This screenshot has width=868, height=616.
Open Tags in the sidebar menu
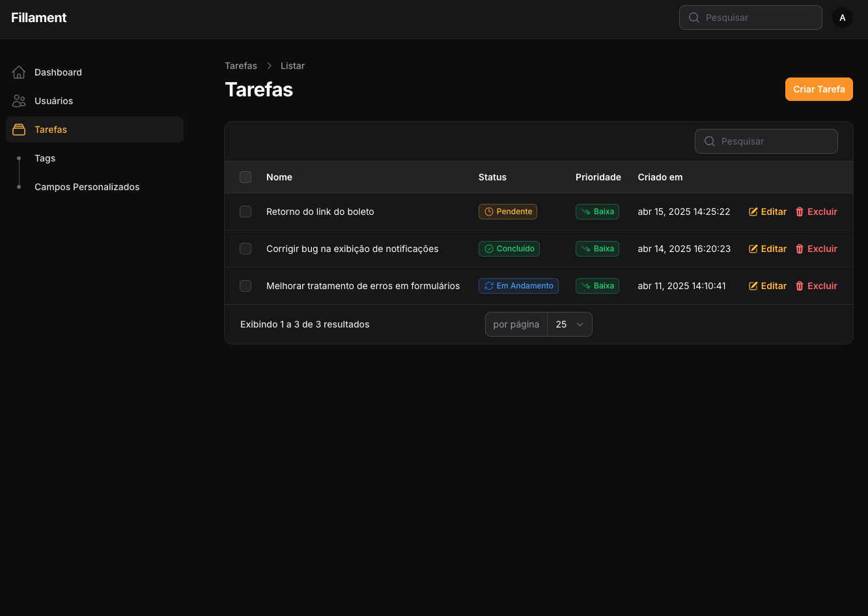(x=45, y=158)
